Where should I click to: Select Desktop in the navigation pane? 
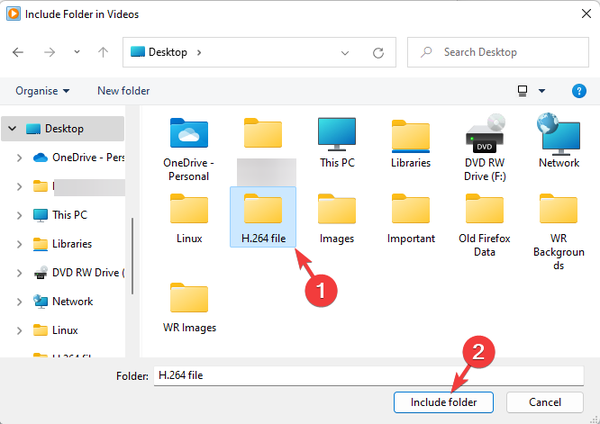tap(64, 129)
